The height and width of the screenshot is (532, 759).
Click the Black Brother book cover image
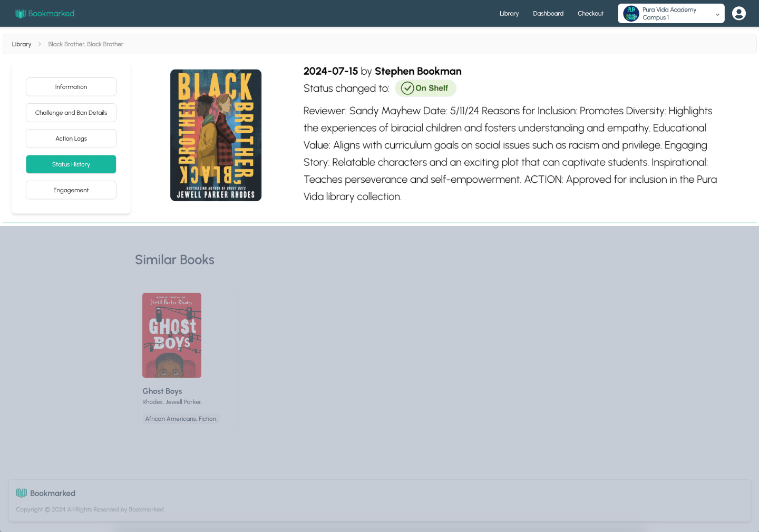pos(216,135)
